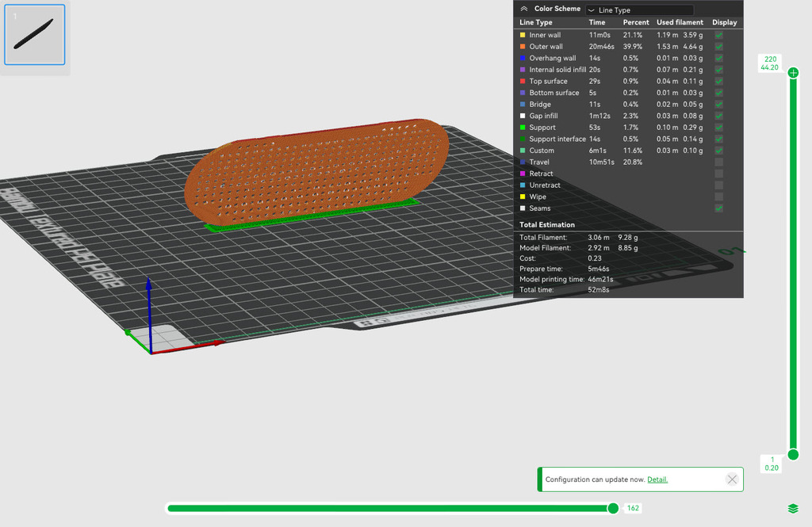Click the Used filament column header
Viewport: 812px width, 527px height.
click(680, 22)
